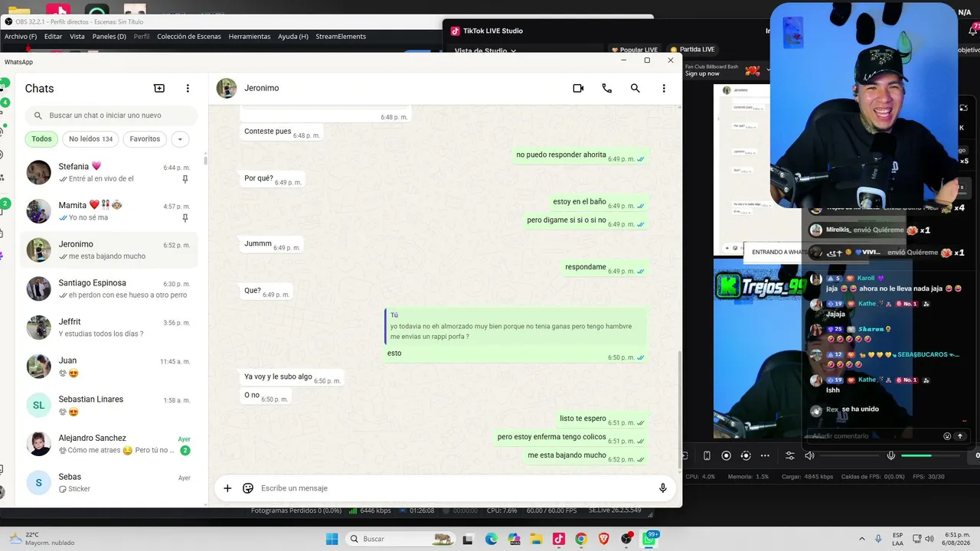The height and width of the screenshot is (551, 980).
Task: Filter chats by No leídos
Action: (90, 139)
